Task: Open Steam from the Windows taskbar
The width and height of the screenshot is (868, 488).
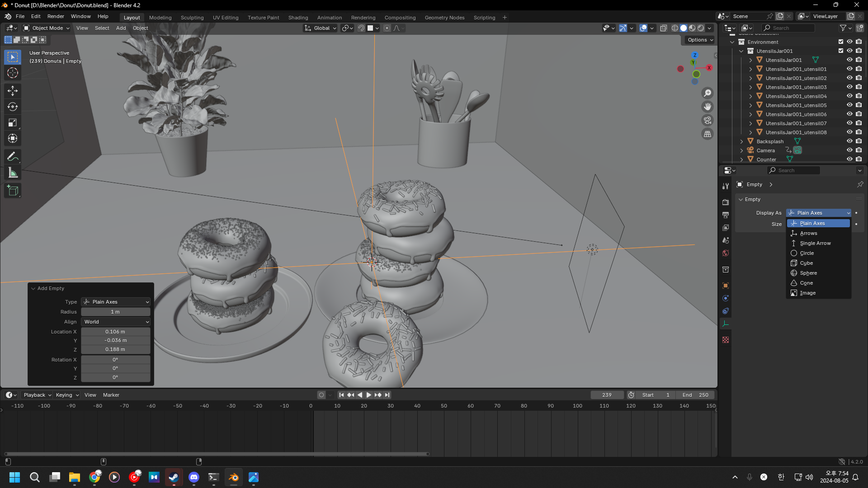Action: click(174, 477)
